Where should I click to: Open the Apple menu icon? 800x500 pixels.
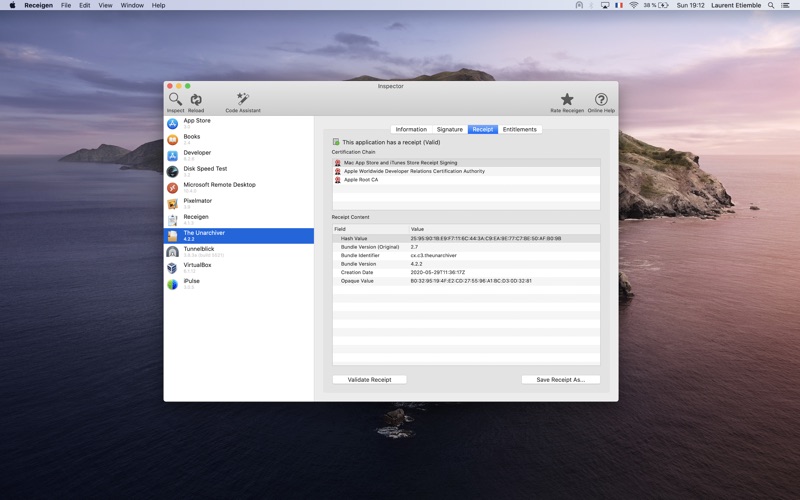tap(12, 5)
